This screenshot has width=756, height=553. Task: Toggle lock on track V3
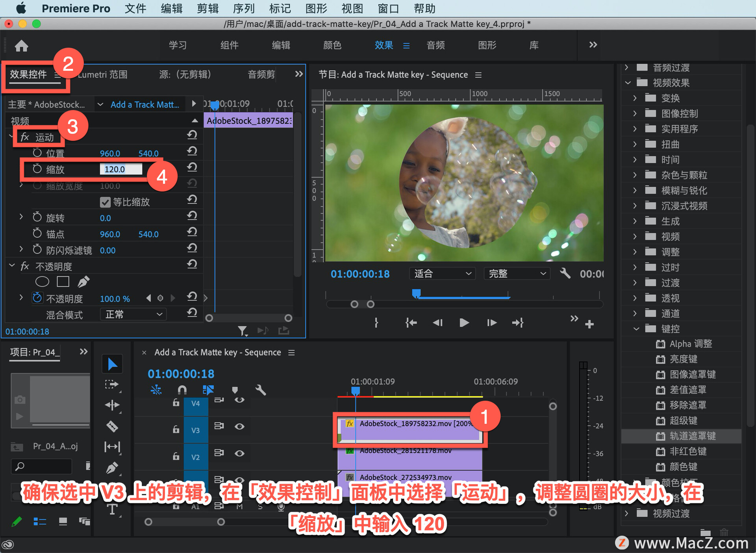click(176, 429)
